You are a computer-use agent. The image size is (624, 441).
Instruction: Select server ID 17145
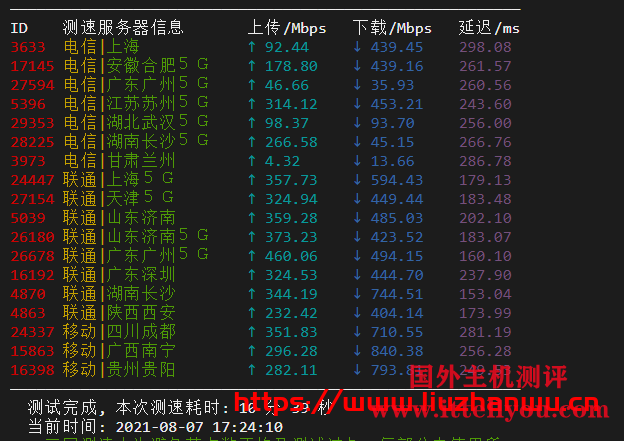coord(32,66)
